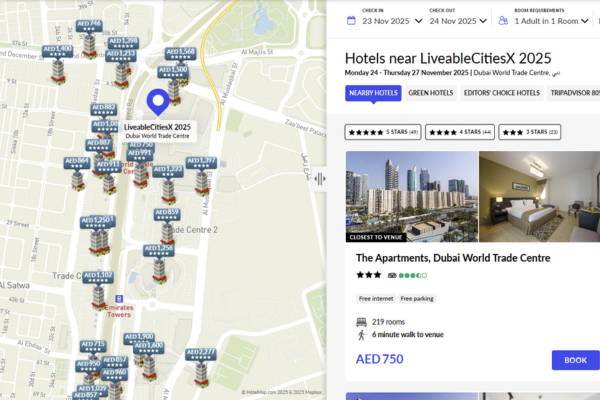Open the AED 1,250 hotel marker
The image size is (600, 400).
point(97,220)
